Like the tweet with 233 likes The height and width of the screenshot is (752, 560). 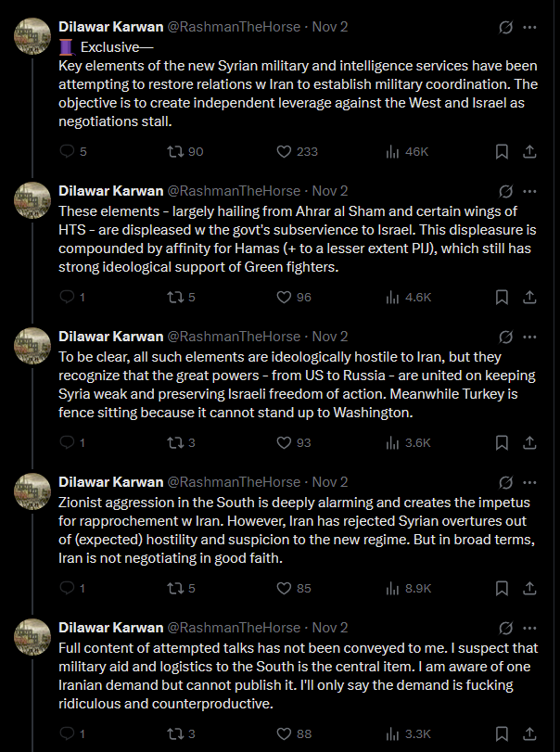286,152
